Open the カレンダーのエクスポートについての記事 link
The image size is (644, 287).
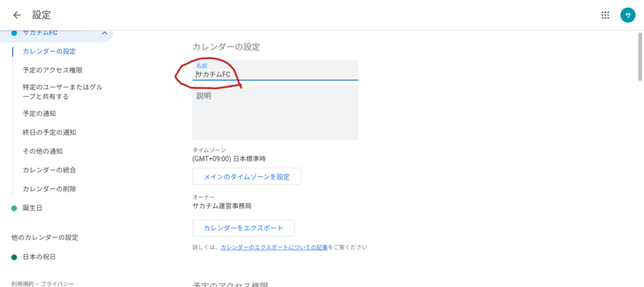pyautogui.click(x=274, y=247)
